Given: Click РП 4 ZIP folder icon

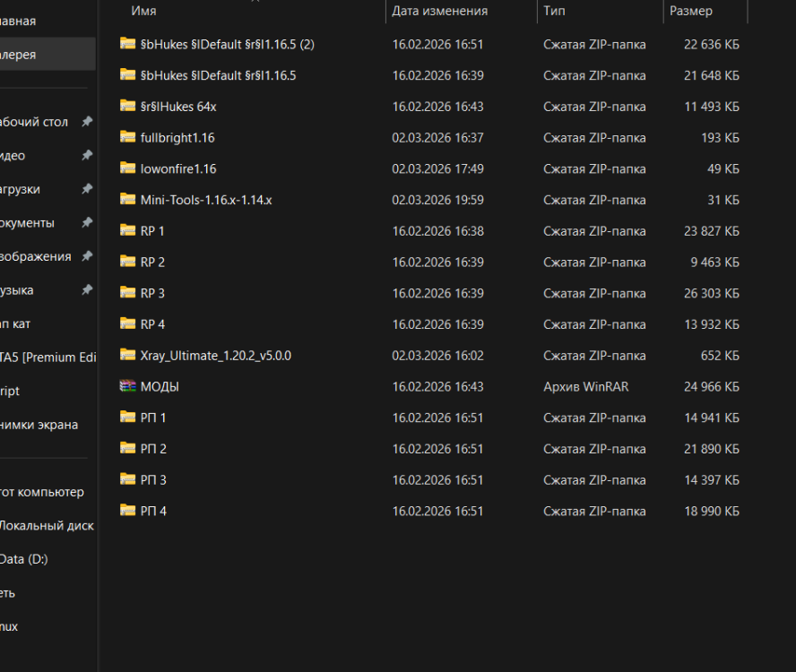Looking at the screenshot, I should click(127, 510).
